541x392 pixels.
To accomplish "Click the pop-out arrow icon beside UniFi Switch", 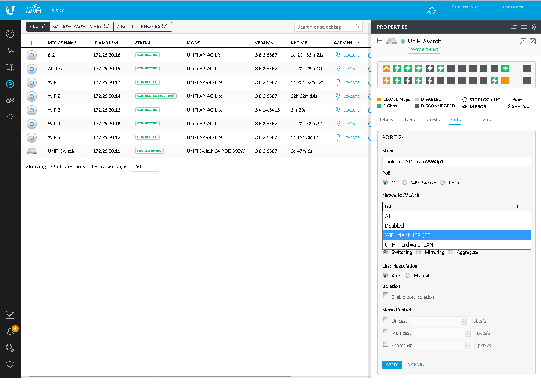I will [x=523, y=41].
